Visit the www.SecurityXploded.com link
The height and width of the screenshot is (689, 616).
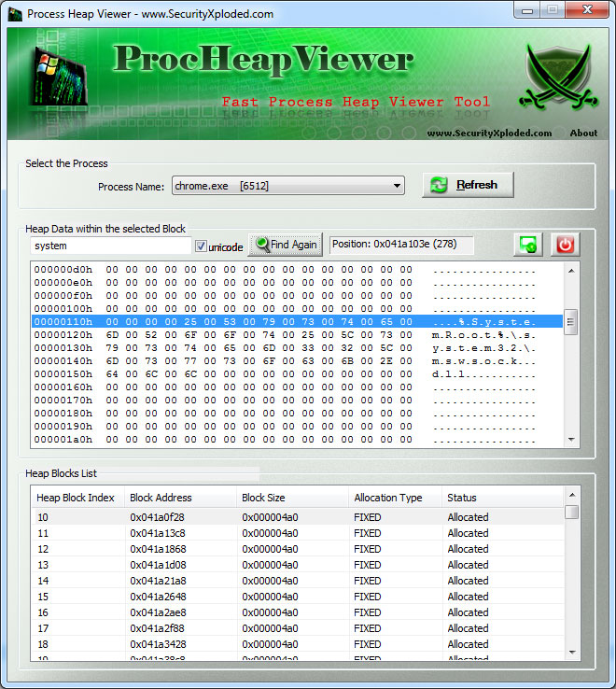pos(489,133)
